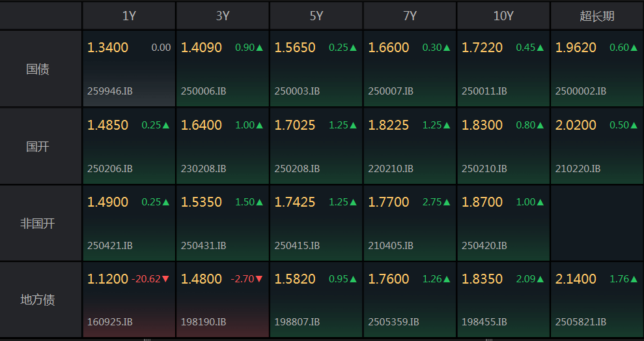The image size is (644, 341).
Task: Open bond code 250210.IB
Action: (x=484, y=169)
